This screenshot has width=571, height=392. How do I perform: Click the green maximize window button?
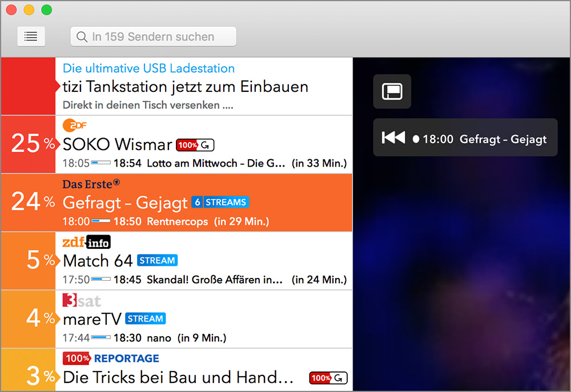[47, 10]
